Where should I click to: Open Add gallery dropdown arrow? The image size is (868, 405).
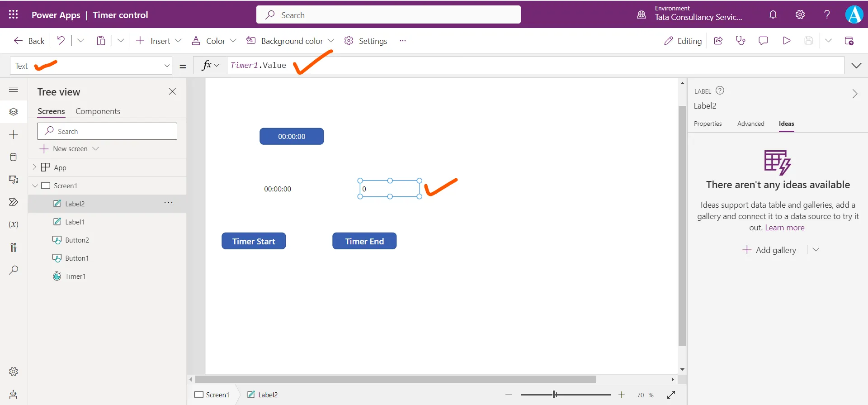point(816,250)
